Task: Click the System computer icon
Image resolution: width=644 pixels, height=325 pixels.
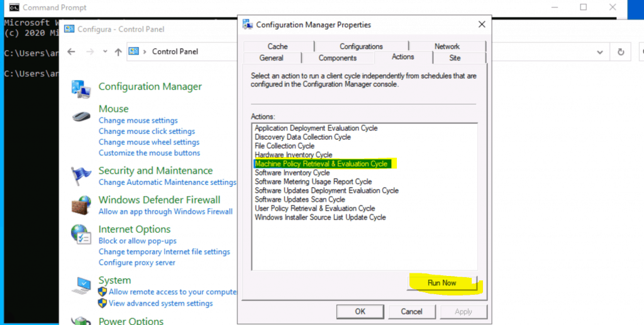Action: click(x=81, y=285)
